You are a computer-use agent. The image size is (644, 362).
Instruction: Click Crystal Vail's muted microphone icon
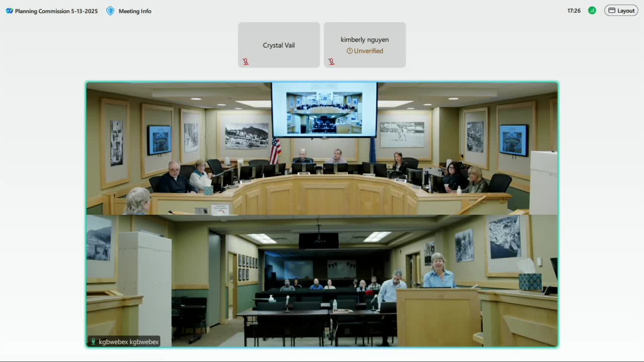[x=246, y=62]
